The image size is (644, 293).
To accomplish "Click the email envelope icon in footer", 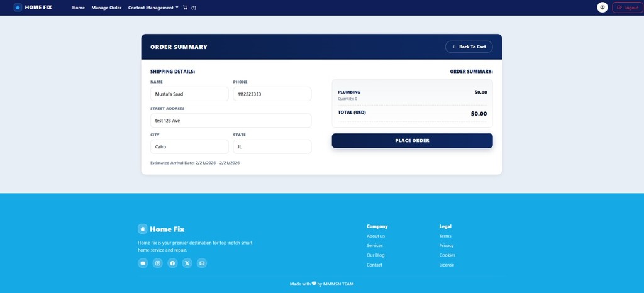I will tap(202, 263).
